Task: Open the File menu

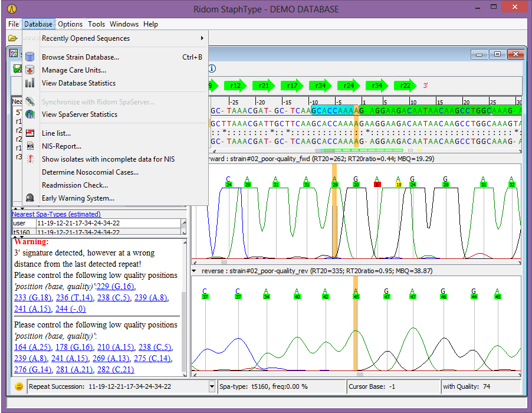Action: point(14,24)
